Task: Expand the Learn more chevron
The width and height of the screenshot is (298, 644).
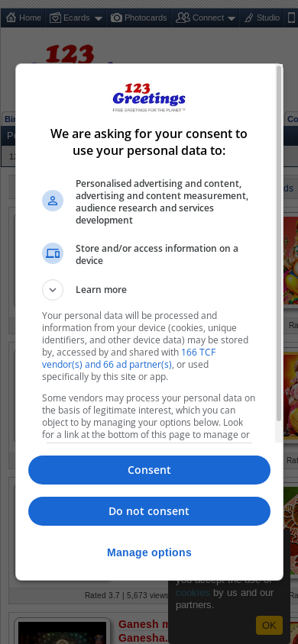Action: 53,290
